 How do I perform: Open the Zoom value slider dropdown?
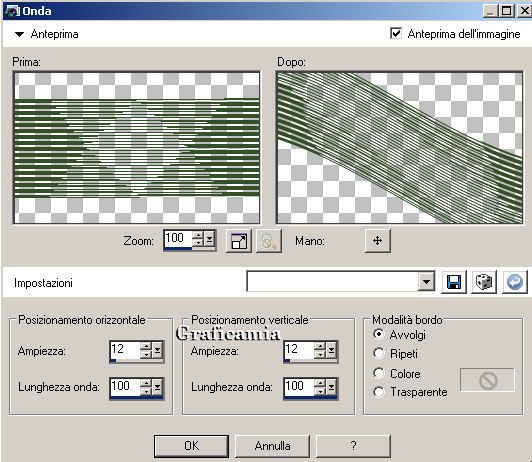coord(210,239)
